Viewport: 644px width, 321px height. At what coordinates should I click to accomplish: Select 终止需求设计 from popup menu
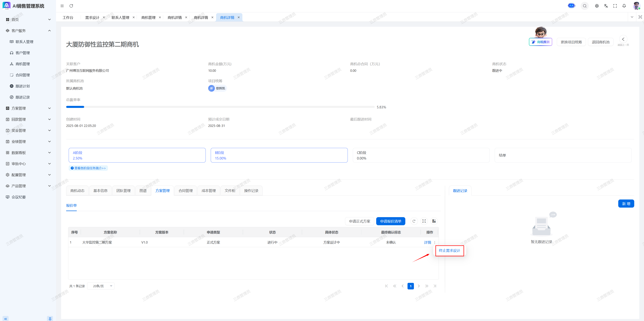pyautogui.click(x=449, y=251)
